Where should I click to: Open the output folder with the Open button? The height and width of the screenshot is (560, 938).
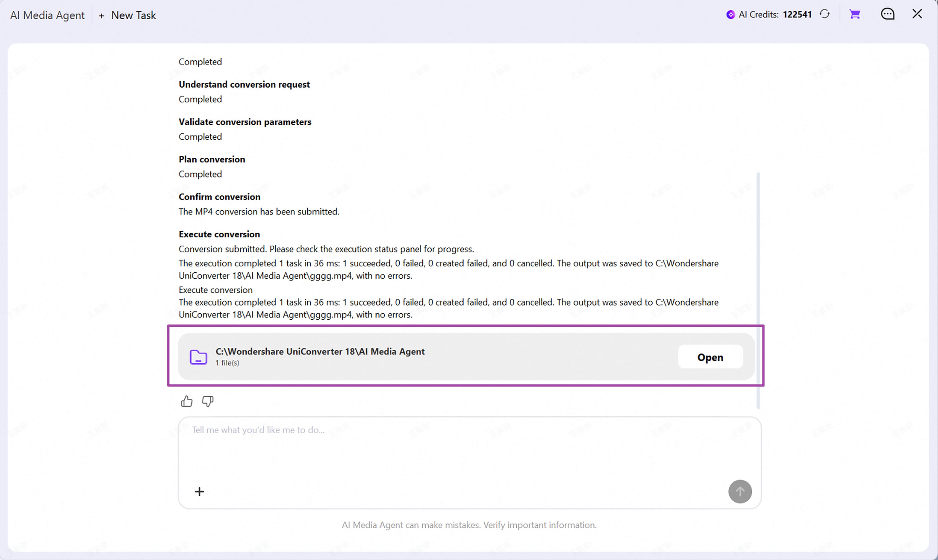click(x=710, y=357)
